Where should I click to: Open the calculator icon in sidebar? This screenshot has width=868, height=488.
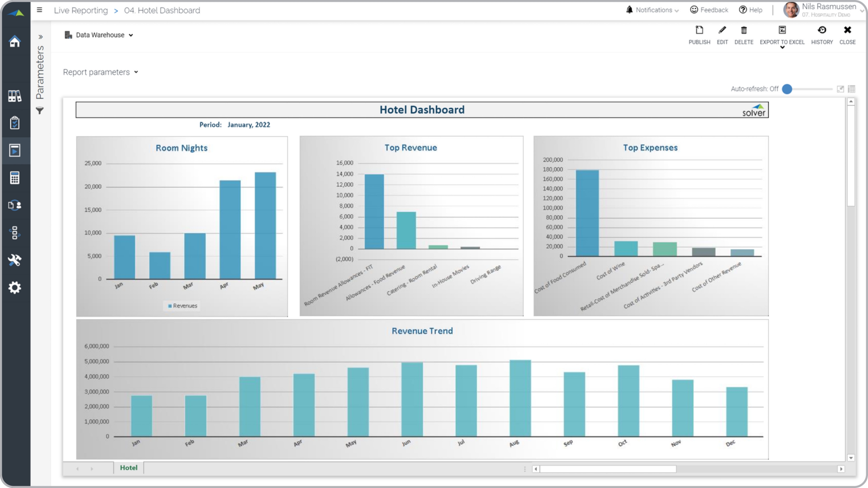[15, 178]
